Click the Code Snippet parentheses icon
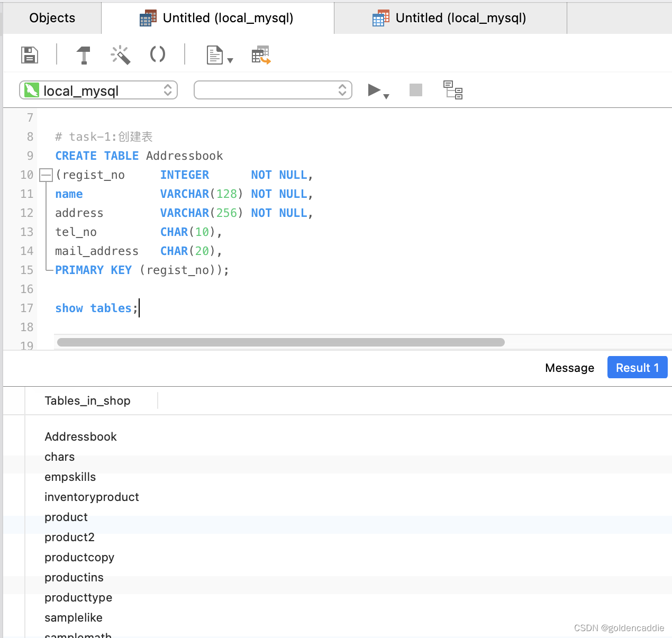The width and height of the screenshot is (672, 638). click(x=158, y=54)
